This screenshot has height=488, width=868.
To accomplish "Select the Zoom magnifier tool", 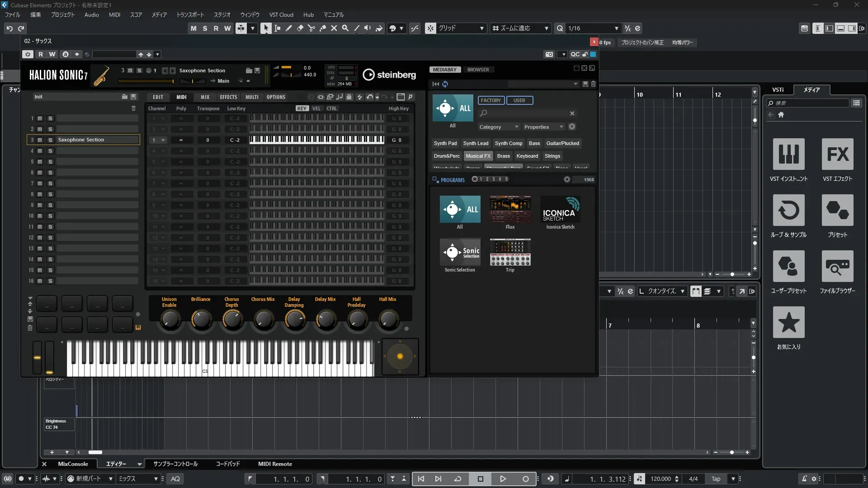I will click(x=345, y=28).
